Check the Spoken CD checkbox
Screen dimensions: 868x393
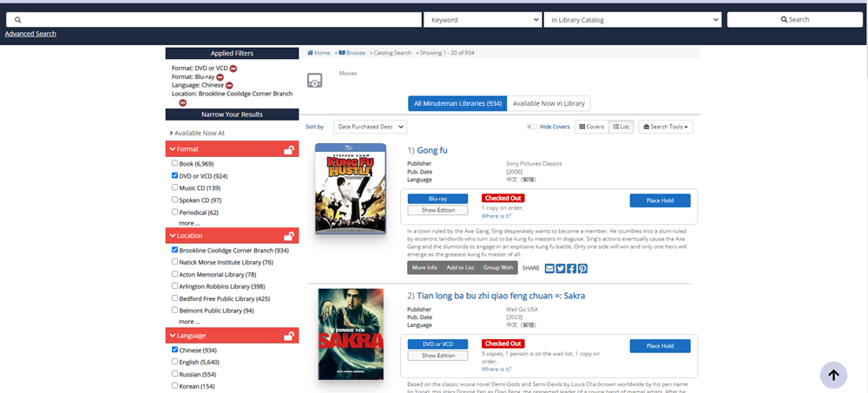coord(175,200)
